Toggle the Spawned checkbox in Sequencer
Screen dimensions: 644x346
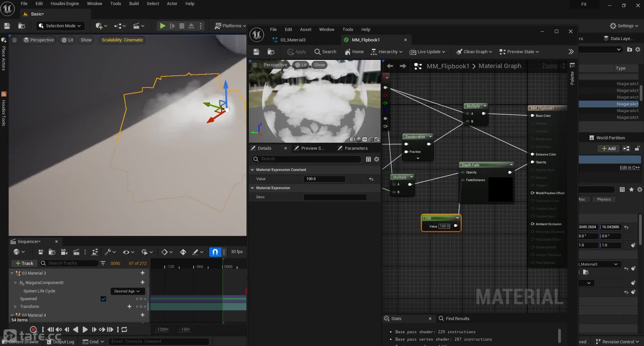(x=103, y=299)
